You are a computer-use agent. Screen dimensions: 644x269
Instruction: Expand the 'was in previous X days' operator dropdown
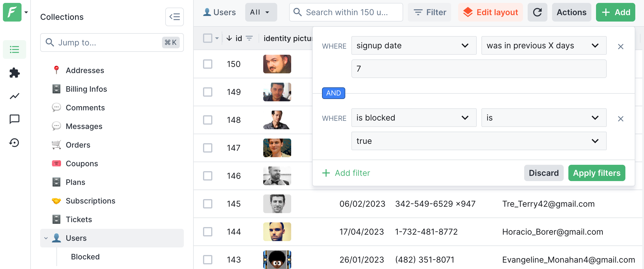point(544,45)
